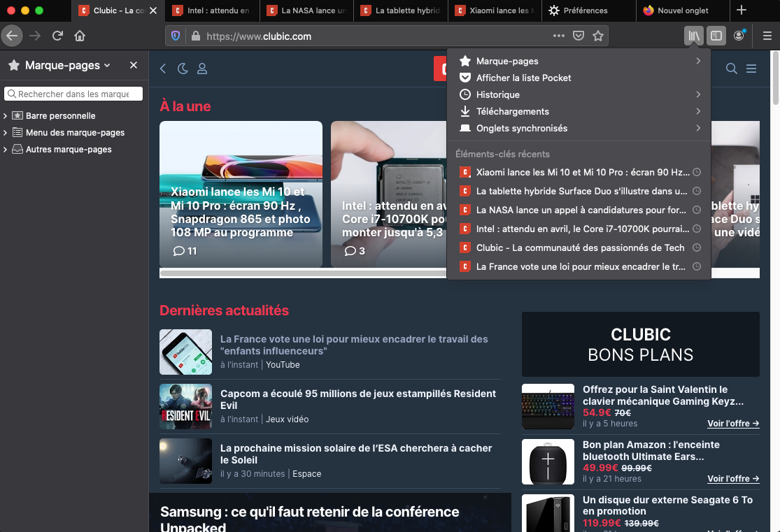Expand Menu des marque-pages folder

(5, 133)
